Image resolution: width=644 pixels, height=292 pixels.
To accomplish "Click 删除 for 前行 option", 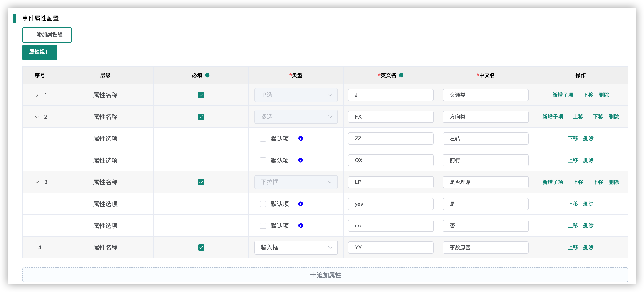I will point(588,160).
